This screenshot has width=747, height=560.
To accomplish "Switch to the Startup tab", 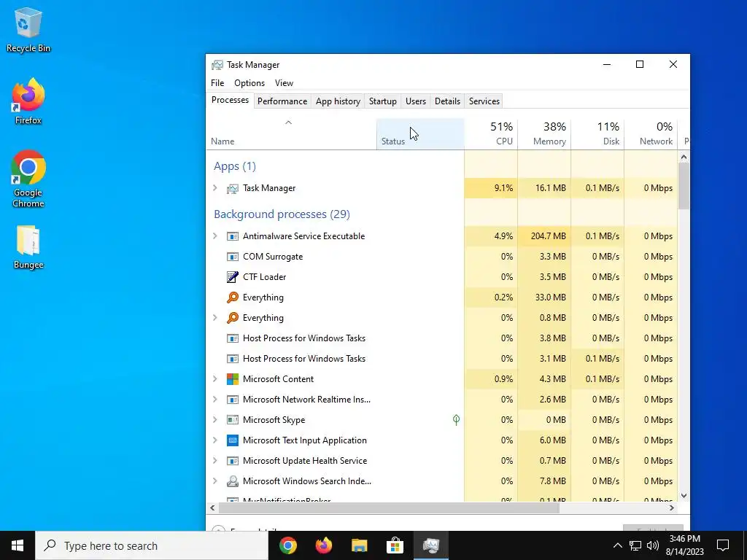I will tap(382, 101).
